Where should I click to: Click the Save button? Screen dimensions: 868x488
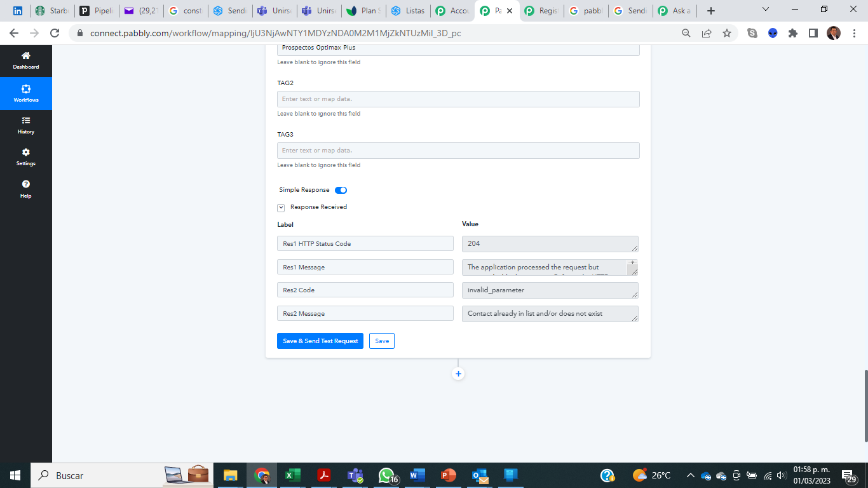[382, 341]
